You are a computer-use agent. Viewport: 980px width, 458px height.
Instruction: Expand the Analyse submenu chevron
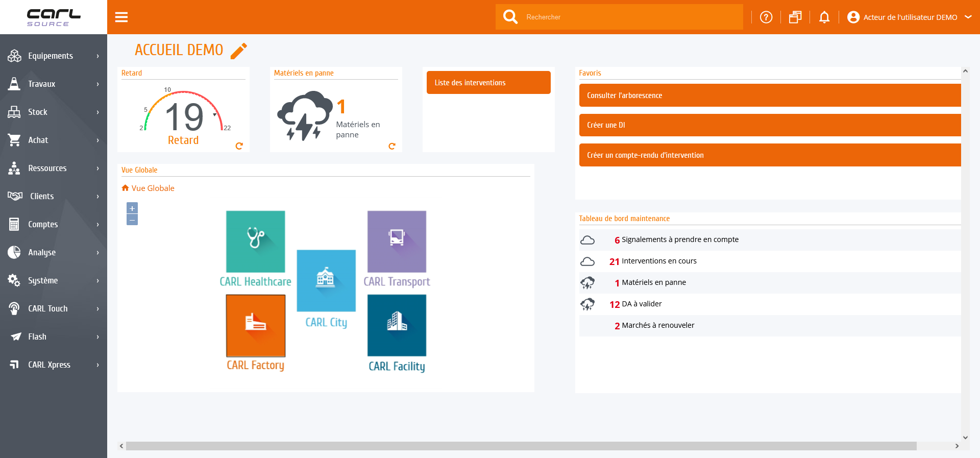click(x=98, y=252)
